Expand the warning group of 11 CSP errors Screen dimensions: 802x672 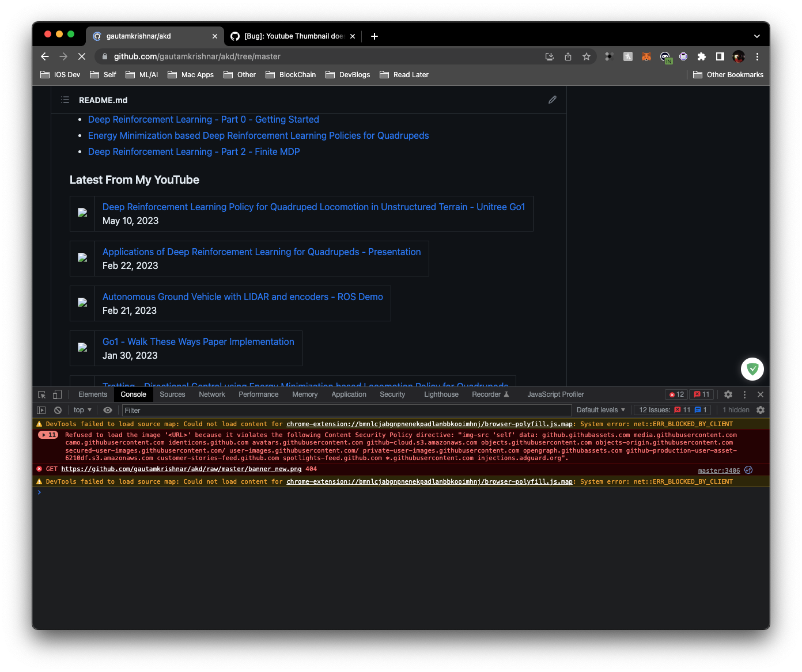coord(48,434)
